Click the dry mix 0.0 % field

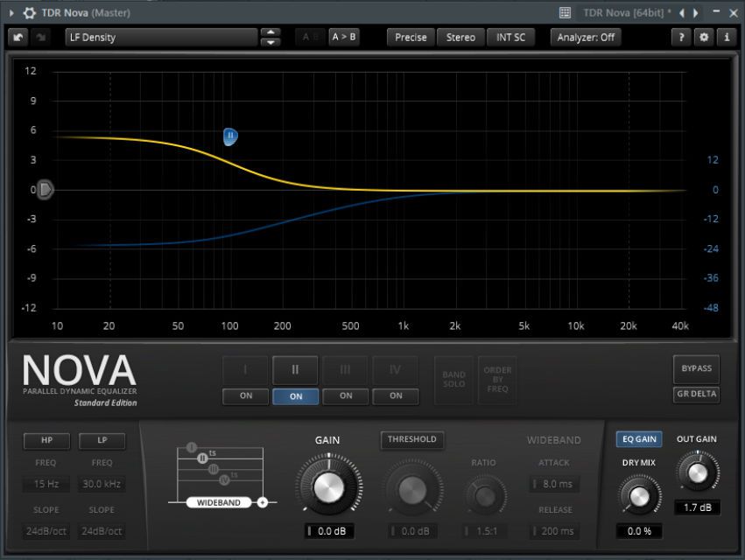pos(639,531)
